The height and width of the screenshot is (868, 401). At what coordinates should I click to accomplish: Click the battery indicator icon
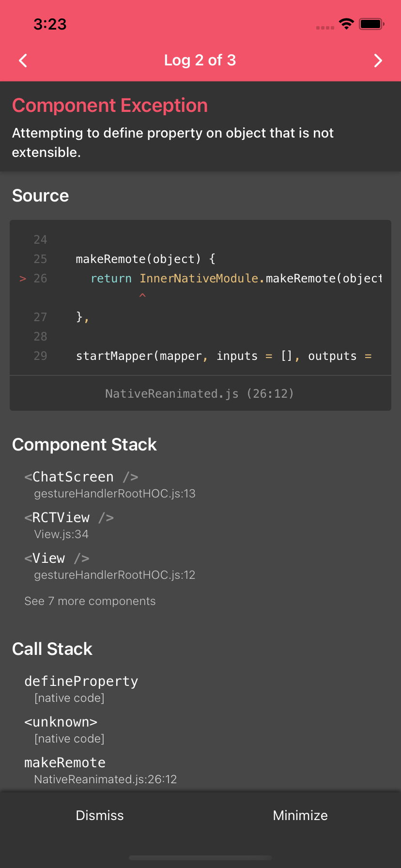tap(371, 24)
